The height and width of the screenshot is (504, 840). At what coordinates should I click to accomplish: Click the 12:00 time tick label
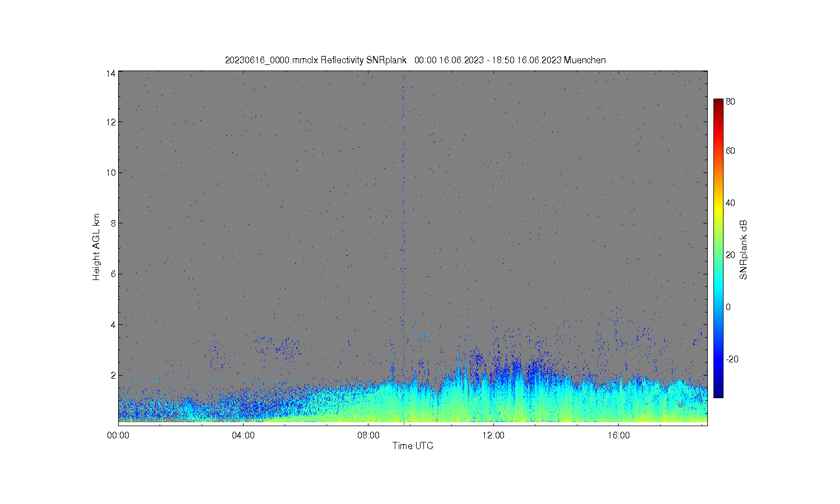click(493, 435)
